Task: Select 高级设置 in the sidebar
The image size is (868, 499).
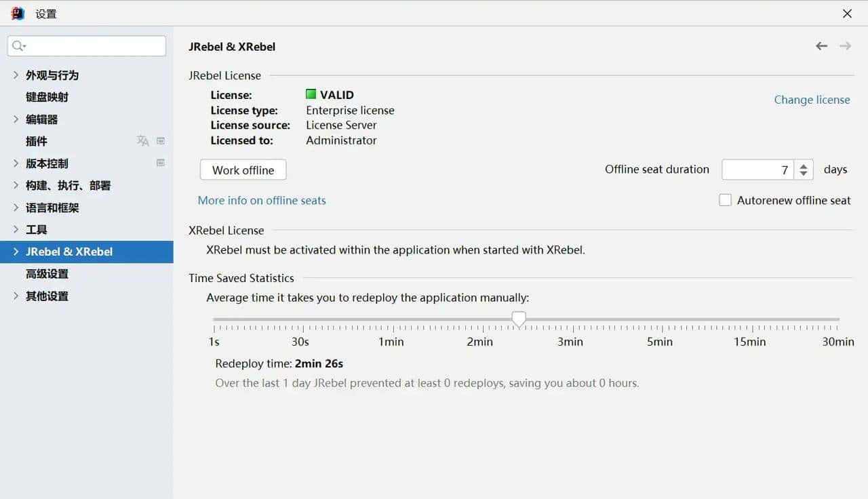Action: tap(47, 274)
